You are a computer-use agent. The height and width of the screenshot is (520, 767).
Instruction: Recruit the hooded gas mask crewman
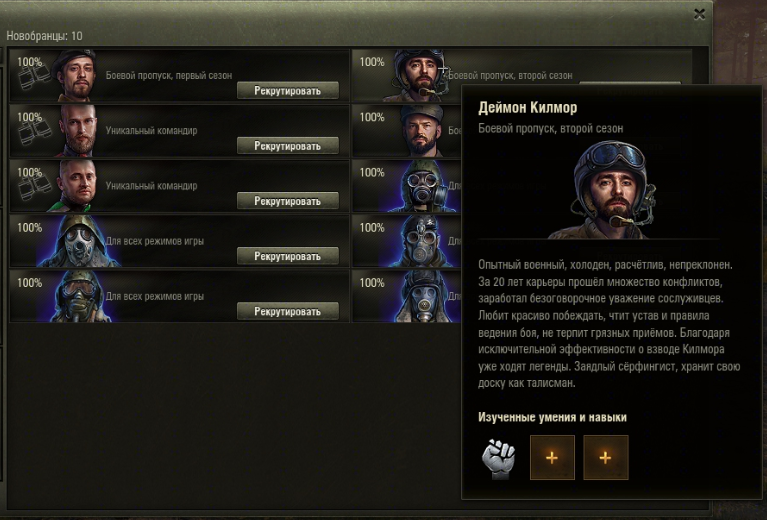coord(288,256)
